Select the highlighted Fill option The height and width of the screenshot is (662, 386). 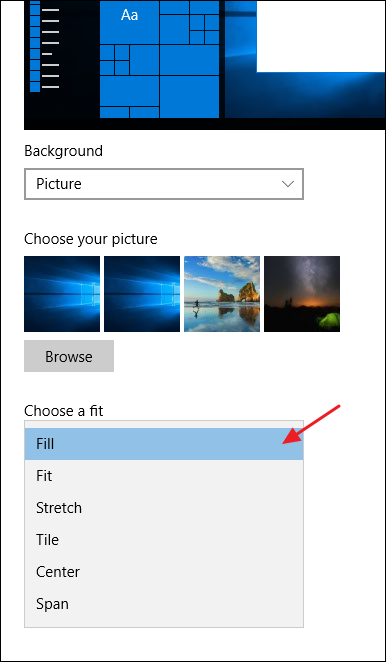click(164, 444)
